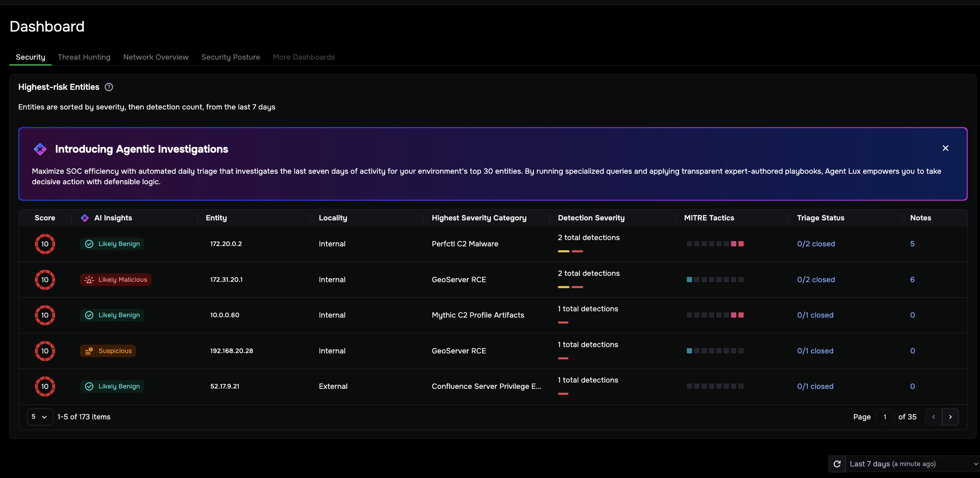
Task: Click MITRE tactics squares for 172.20.0.2
Action: coord(715,244)
